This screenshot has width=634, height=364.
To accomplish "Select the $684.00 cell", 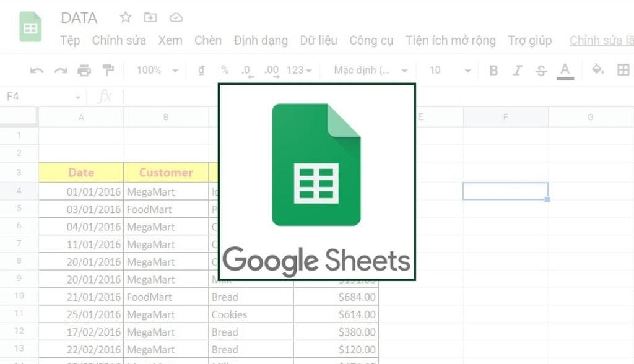I will point(336,297).
